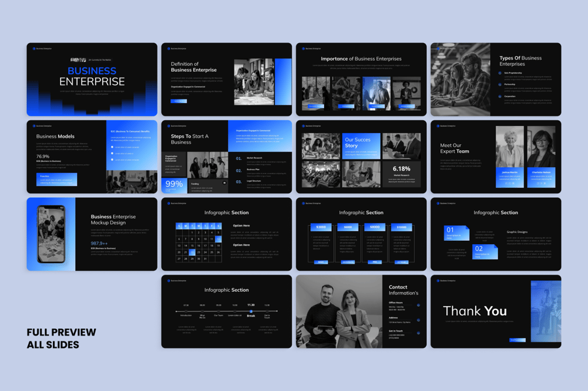
Task: Select the Definition of Business Enterprise slide
Action: [226, 79]
